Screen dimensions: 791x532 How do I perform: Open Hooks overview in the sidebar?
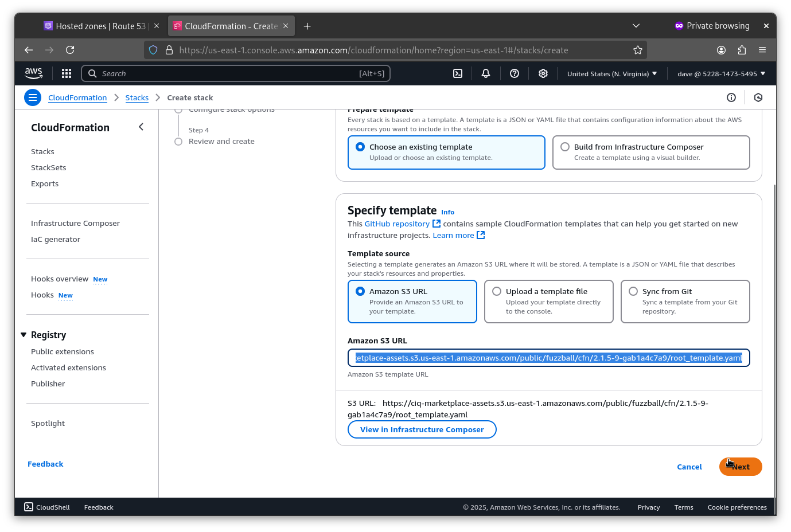coord(60,279)
